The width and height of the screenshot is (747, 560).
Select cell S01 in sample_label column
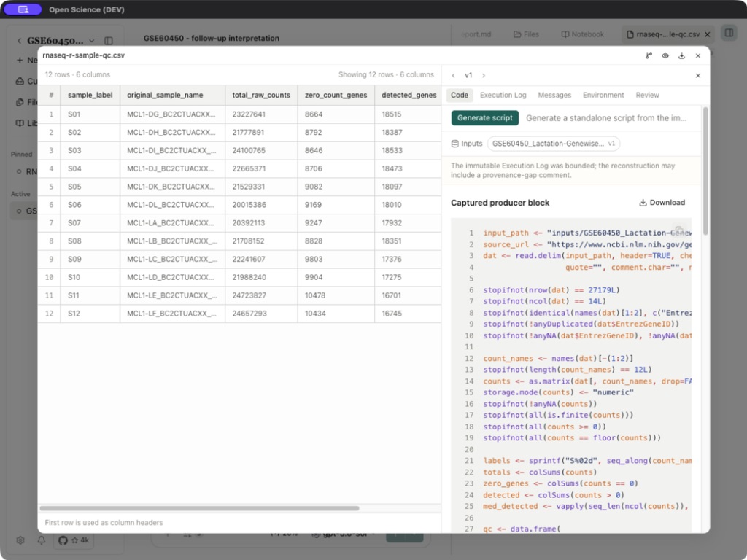[x=90, y=114]
